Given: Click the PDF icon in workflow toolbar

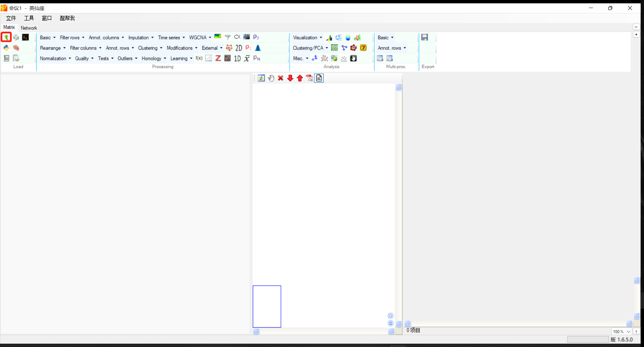Looking at the screenshot, I should click(x=309, y=78).
